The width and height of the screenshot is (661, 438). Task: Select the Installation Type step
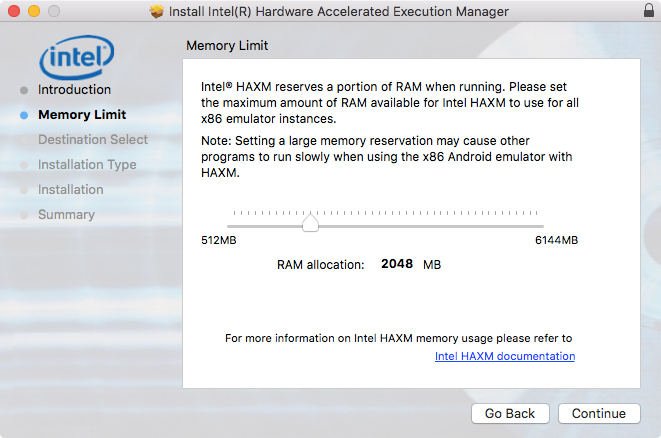(87, 164)
